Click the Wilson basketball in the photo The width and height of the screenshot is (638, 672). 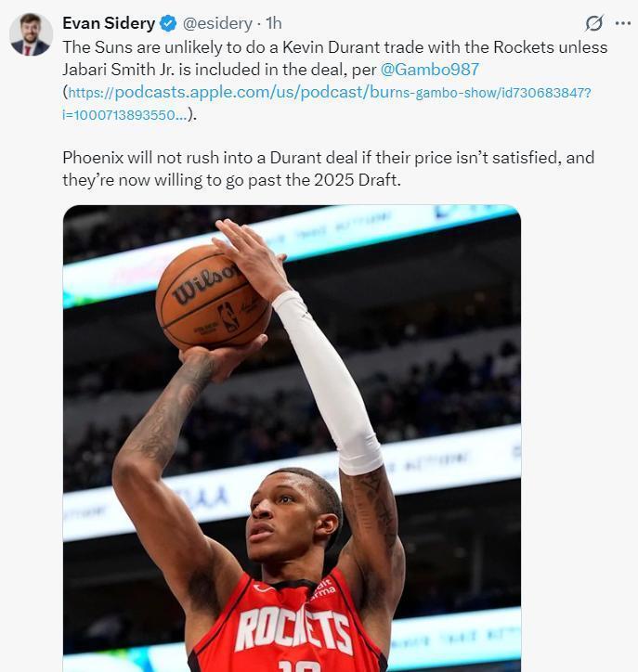coord(213,297)
